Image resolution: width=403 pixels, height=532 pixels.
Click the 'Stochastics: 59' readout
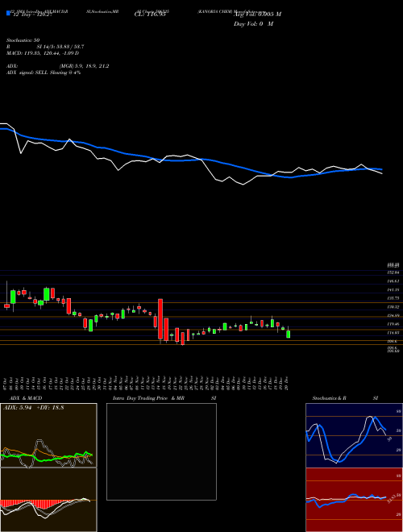point(23,40)
